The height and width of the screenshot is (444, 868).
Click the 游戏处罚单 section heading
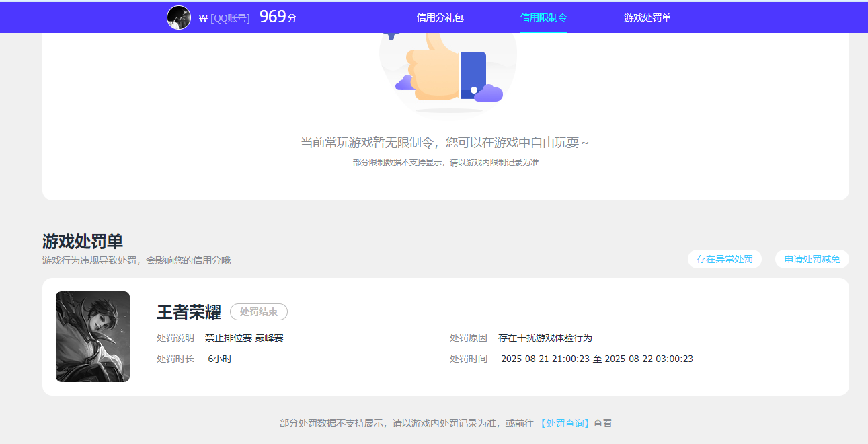83,242
